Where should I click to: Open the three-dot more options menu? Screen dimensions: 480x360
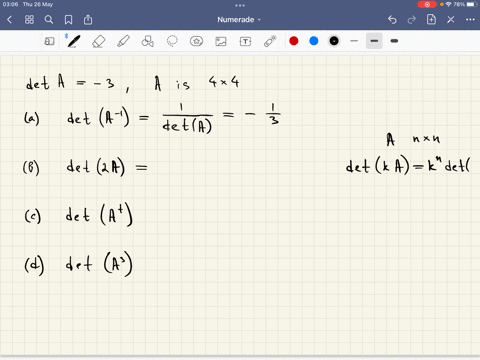(x=470, y=20)
